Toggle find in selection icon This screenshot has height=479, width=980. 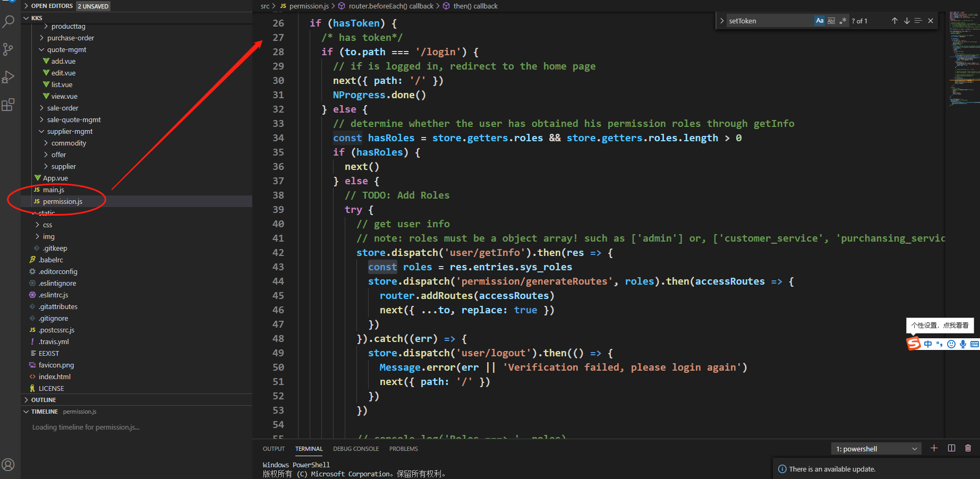pos(918,21)
